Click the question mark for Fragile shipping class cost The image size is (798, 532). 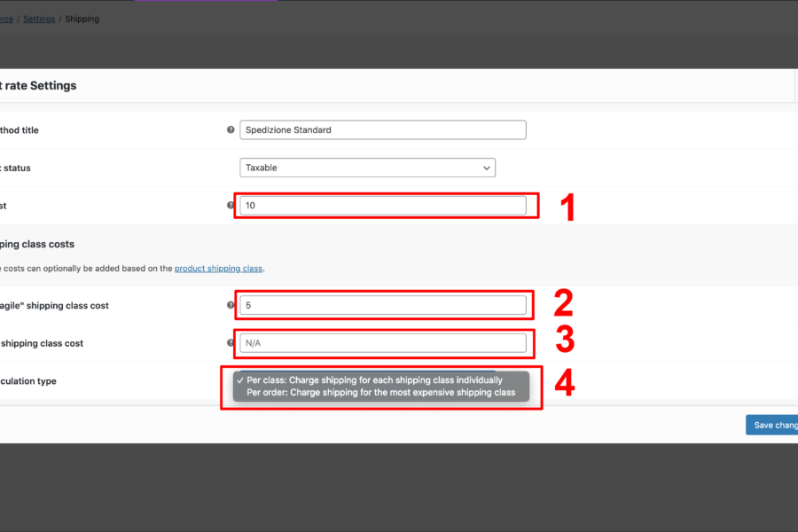click(x=231, y=304)
